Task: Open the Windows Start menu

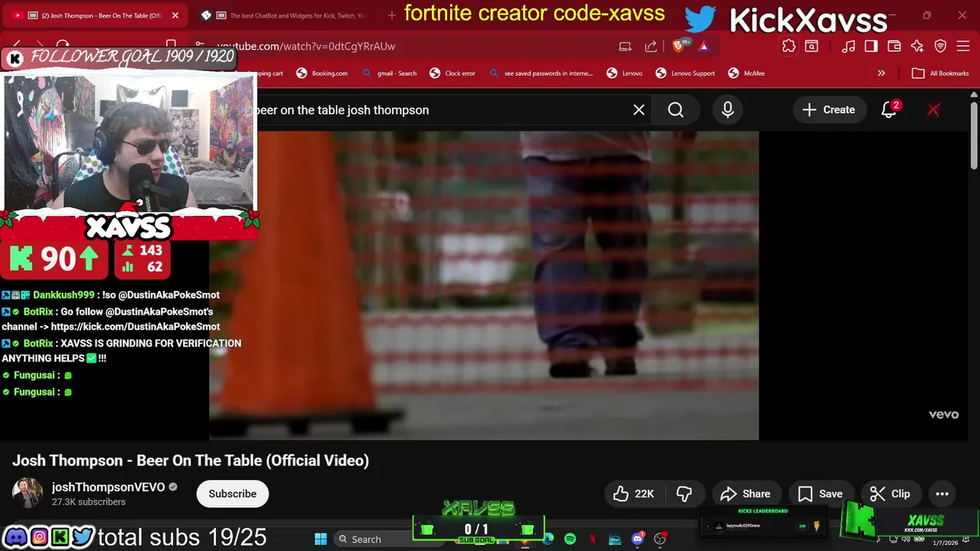Action: [321, 540]
